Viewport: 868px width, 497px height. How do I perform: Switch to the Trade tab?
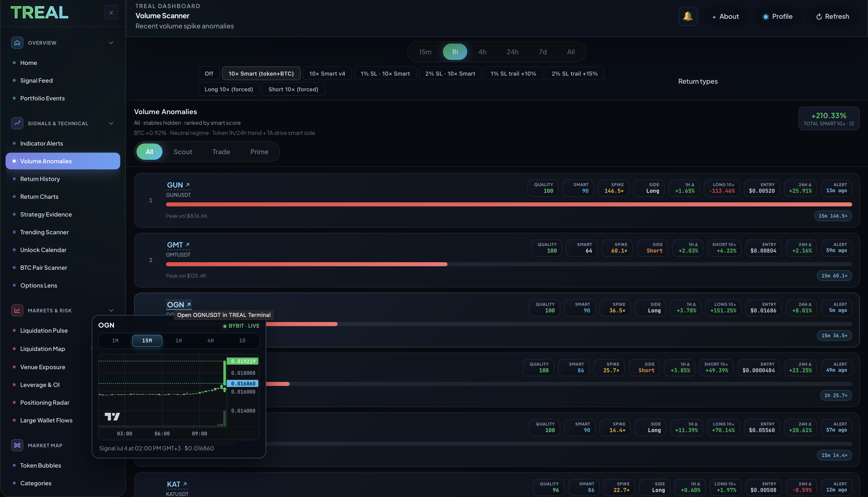pyautogui.click(x=221, y=152)
